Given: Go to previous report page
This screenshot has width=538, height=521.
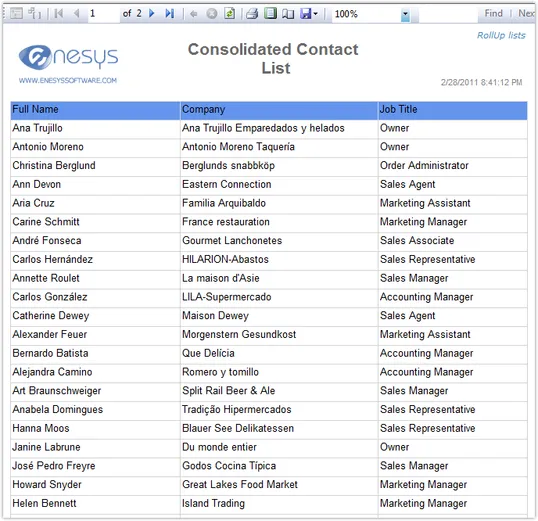Looking at the screenshot, I should pyautogui.click(x=77, y=14).
